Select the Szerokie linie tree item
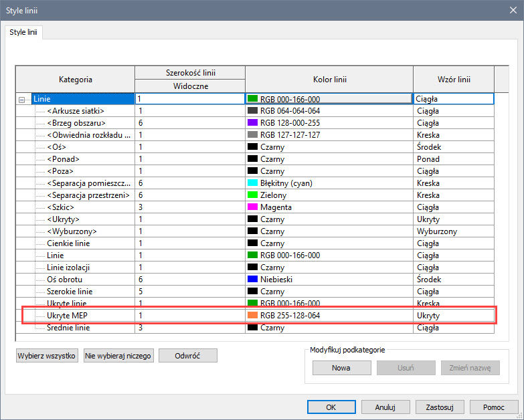 click(x=70, y=292)
